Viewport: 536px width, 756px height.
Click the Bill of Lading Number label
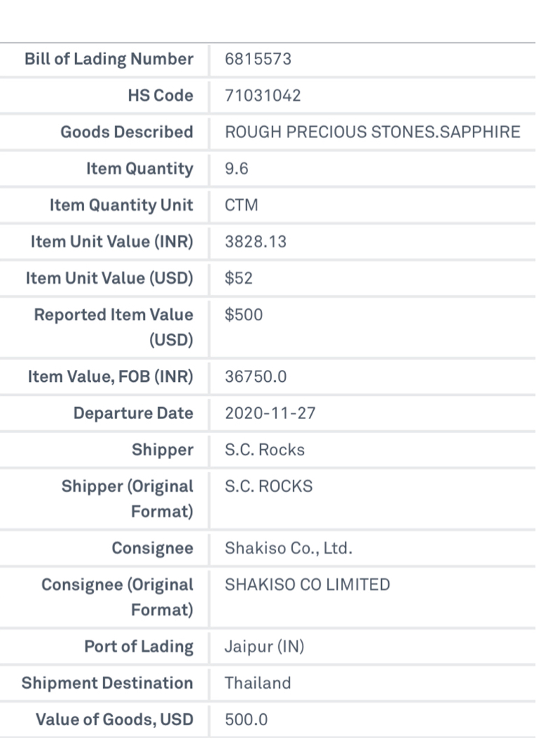[109, 60]
